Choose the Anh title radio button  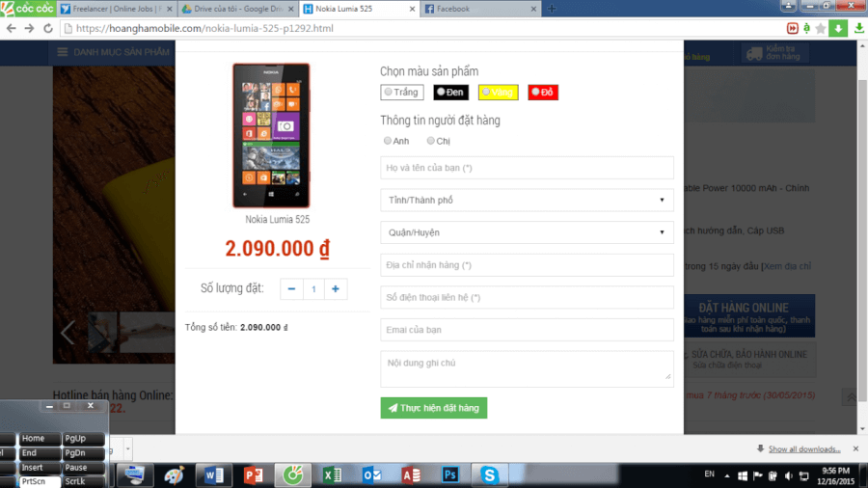click(388, 141)
